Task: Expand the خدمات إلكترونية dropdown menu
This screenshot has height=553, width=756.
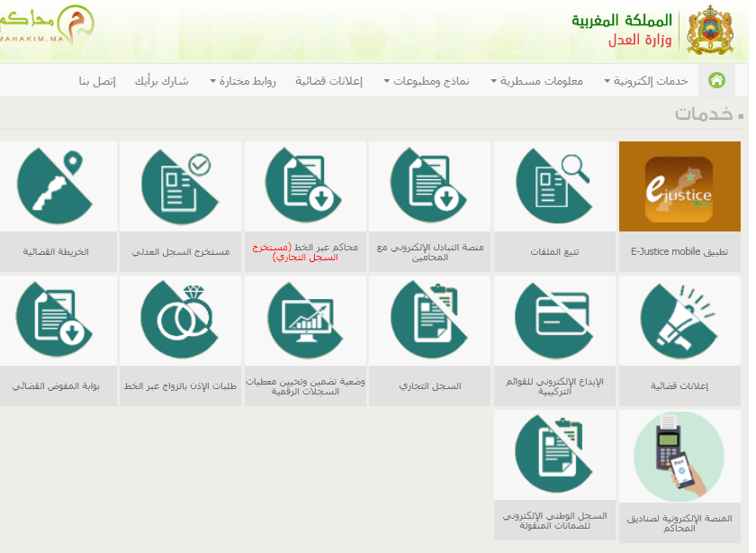Action: click(646, 81)
